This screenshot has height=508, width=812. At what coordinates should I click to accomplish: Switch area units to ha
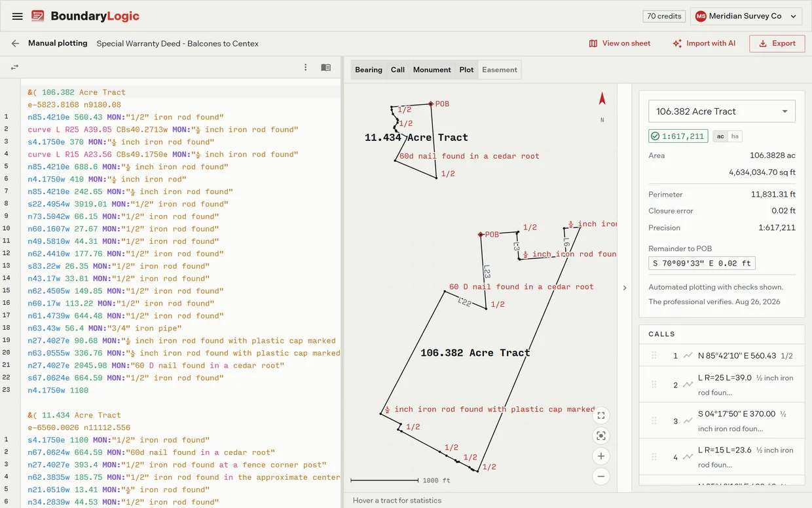point(735,136)
